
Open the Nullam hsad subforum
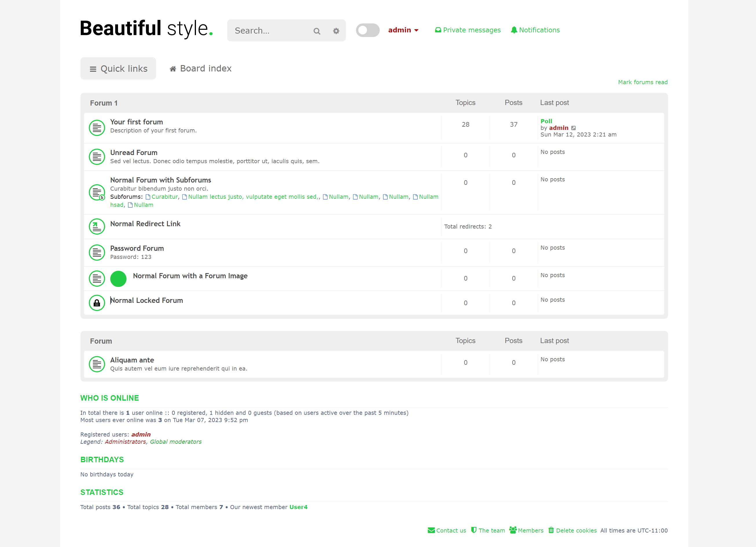(x=426, y=197)
